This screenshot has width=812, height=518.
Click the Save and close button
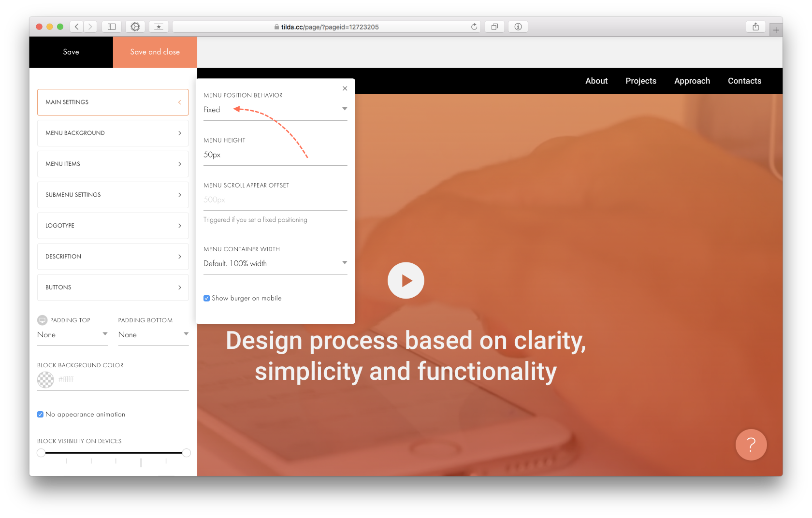pos(155,52)
